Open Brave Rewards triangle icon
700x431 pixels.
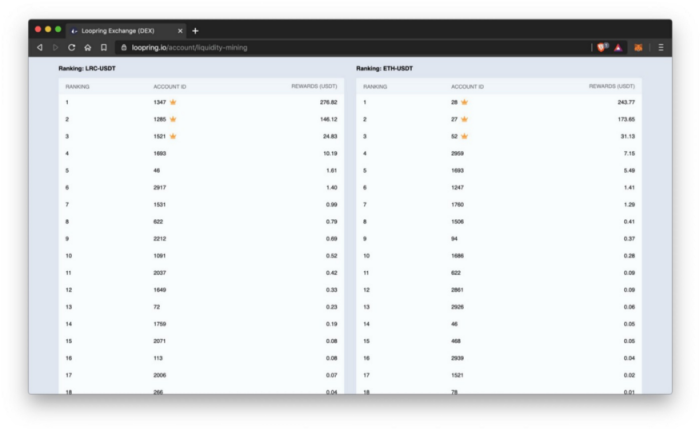click(x=618, y=47)
